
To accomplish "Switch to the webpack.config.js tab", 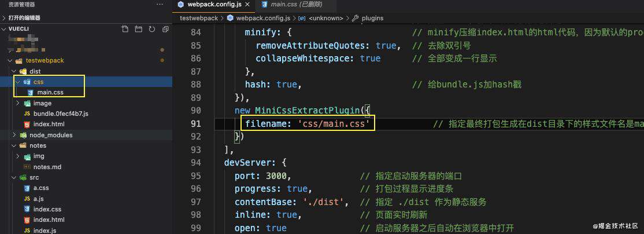I will click(213, 5).
